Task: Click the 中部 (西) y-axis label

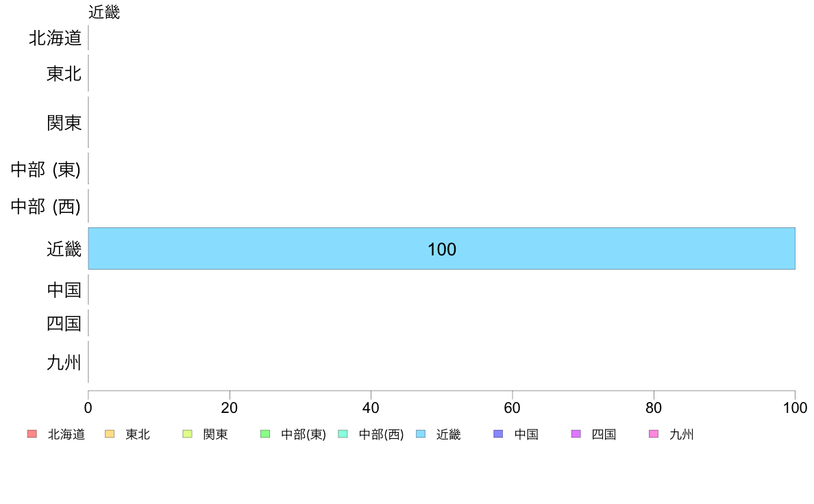Action: (x=46, y=207)
